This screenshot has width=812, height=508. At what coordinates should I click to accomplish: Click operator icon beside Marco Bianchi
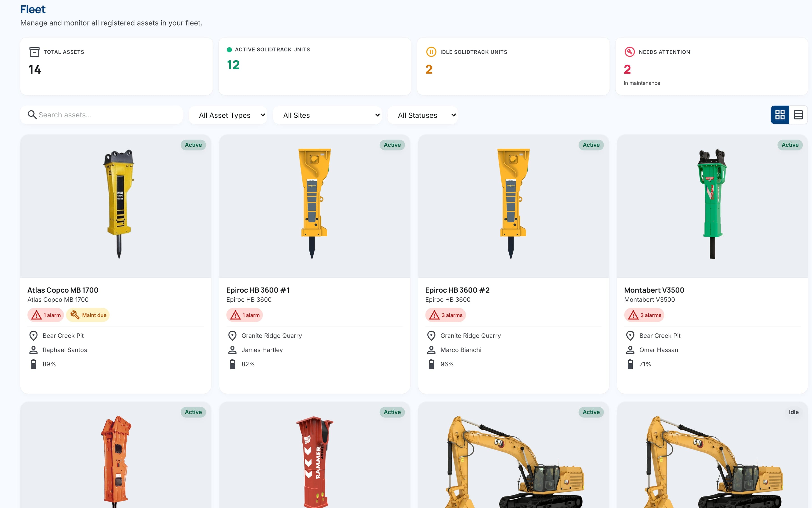pos(431,350)
